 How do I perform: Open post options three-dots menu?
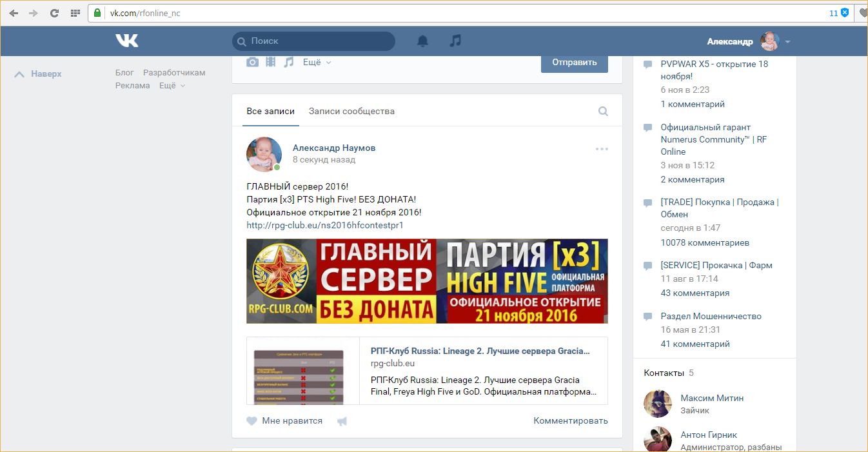[x=602, y=149]
